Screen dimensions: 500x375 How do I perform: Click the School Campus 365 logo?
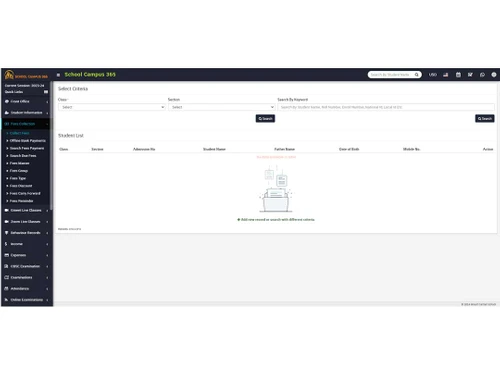pos(26,75)
